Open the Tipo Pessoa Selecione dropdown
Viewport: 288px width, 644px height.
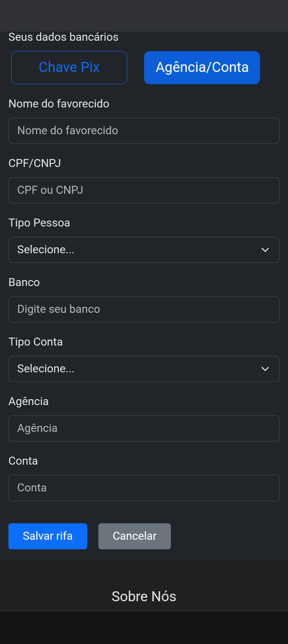click(136, 250)
